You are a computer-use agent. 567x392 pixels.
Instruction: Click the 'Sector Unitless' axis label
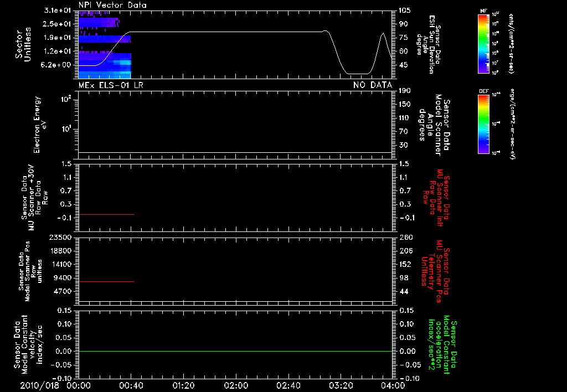[23, 44]
